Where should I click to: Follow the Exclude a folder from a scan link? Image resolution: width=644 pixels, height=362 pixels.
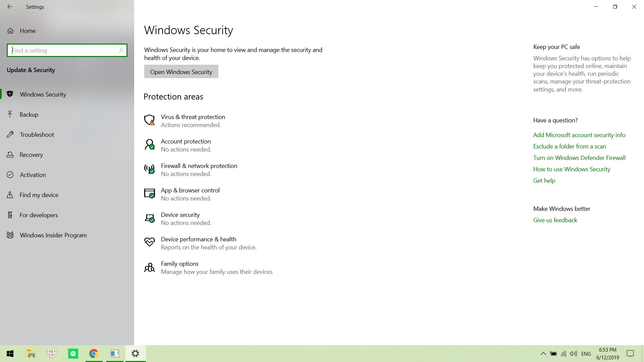(570, 146)
